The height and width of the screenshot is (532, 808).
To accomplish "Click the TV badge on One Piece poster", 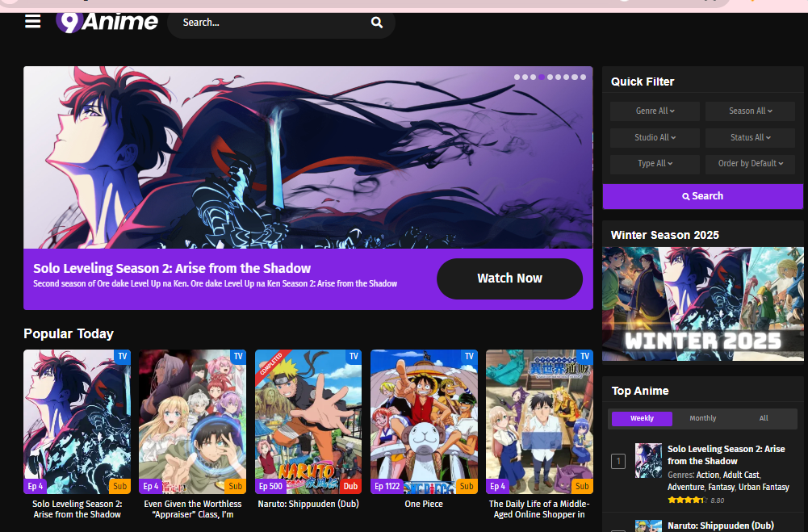I will click(469, 356).
